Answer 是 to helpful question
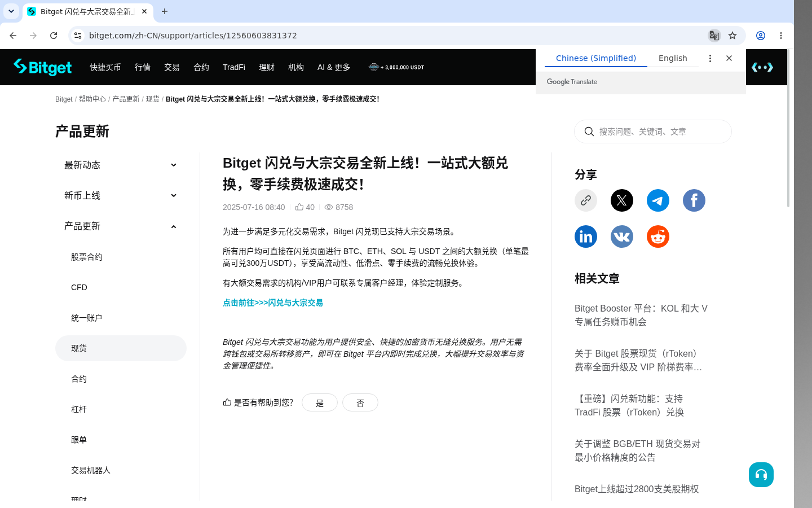812x508 pixels. tap(320, 402)
